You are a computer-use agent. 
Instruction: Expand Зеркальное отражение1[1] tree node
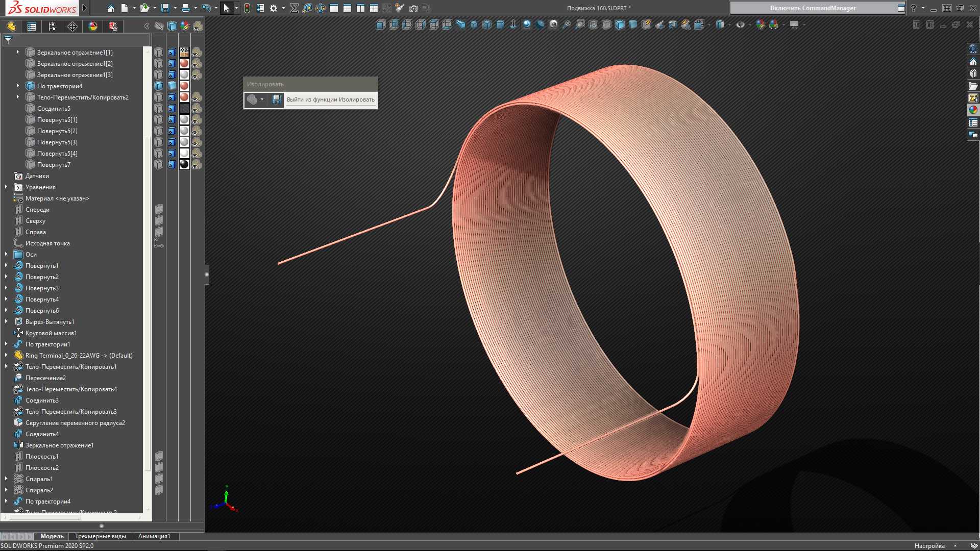click(18, 52)
